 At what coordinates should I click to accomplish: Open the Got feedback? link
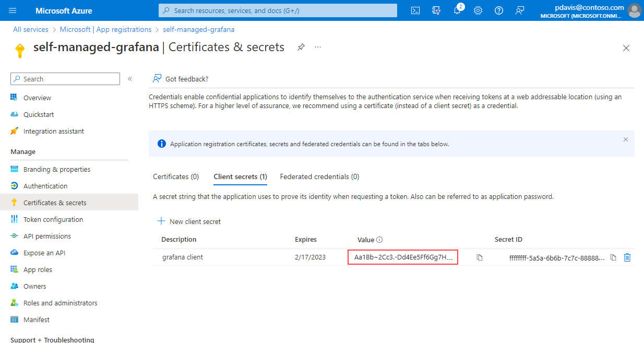(181, 79)
